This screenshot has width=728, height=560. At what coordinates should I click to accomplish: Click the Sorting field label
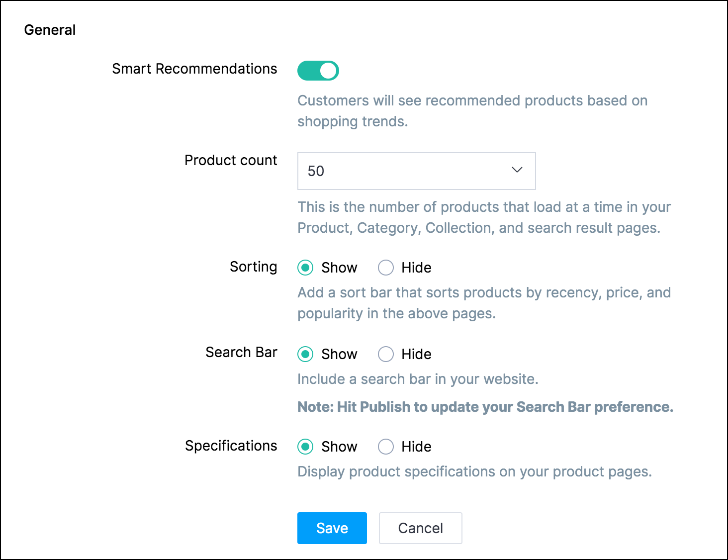pyautogui.click(x=253, y=267)
